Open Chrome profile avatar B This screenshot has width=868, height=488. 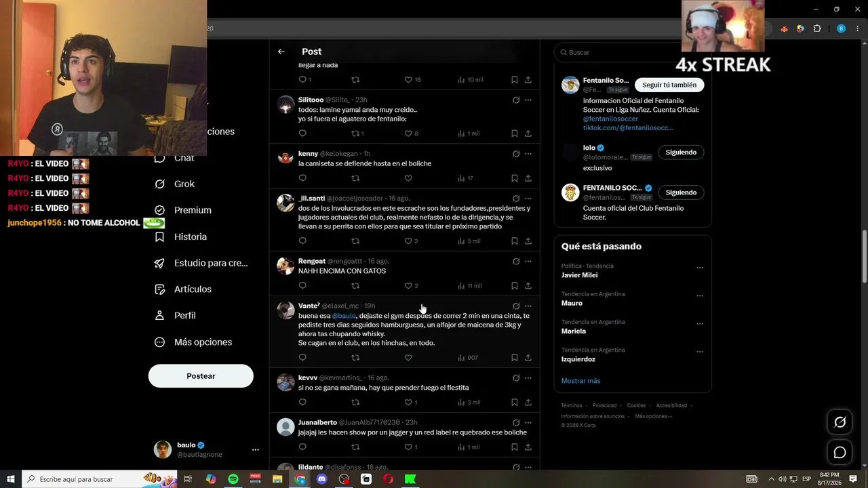click(x=841, y=28)
